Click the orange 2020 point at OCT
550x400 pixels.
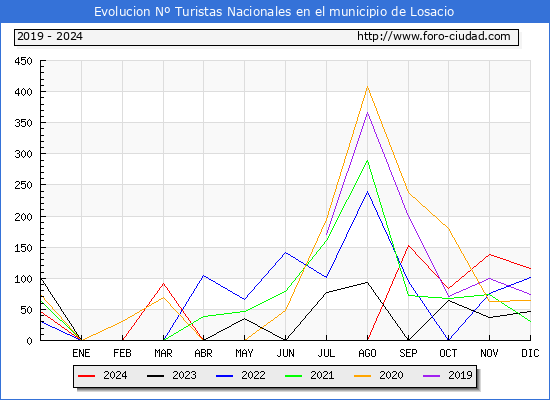coord(448,229)
